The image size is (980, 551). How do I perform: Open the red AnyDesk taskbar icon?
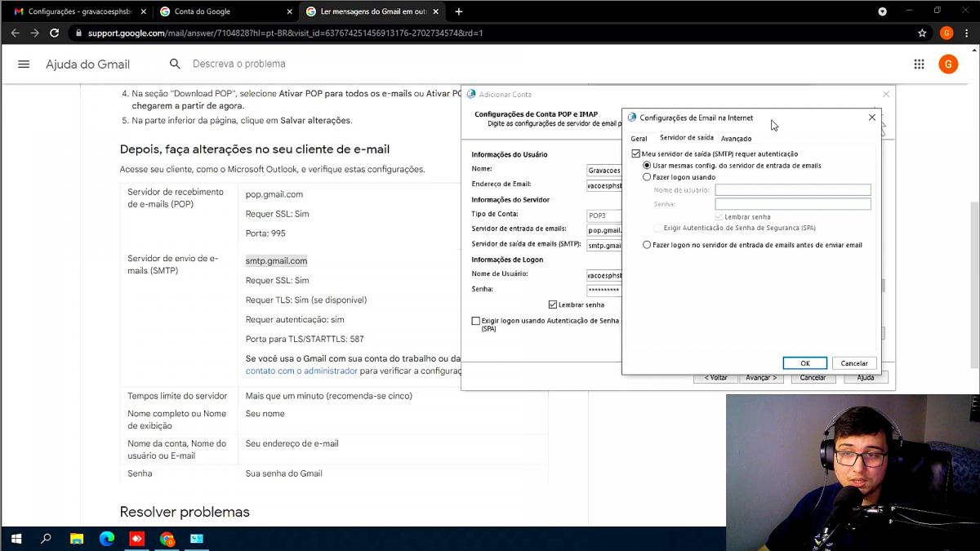pos(136,539)
